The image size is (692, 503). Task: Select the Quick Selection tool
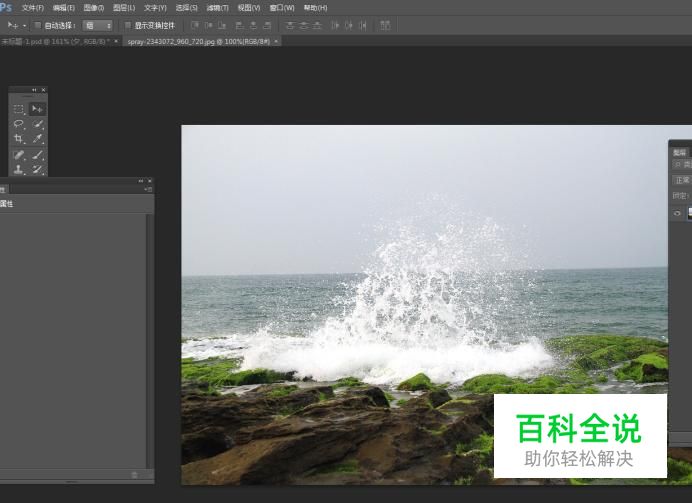pyautogui.click(x=37, y=124)
